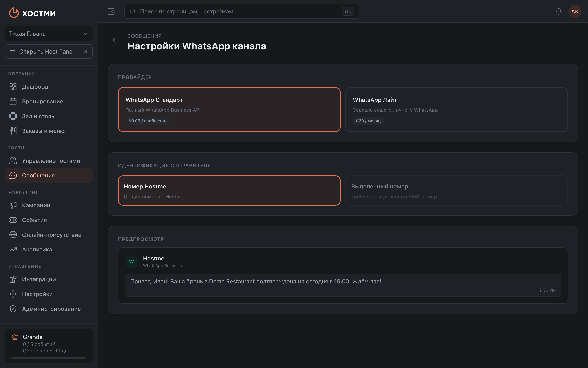Click the $0.05 / сообщение price tag
Screen dimensions: 588x368
148,121
